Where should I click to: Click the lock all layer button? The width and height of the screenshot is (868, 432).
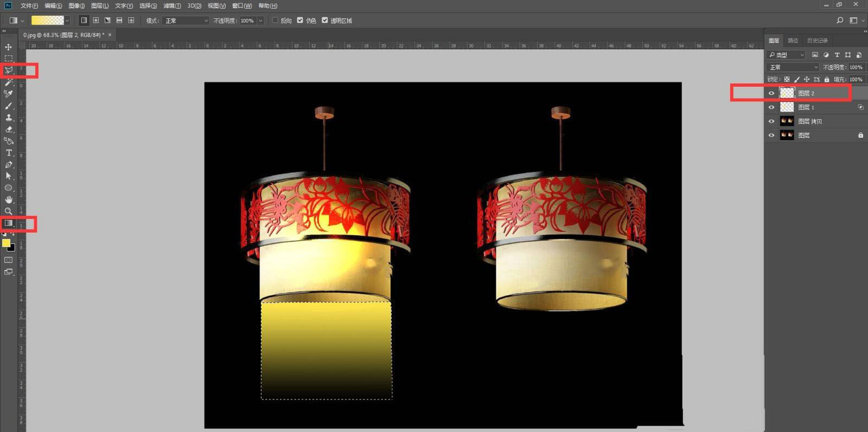[827, 80]
